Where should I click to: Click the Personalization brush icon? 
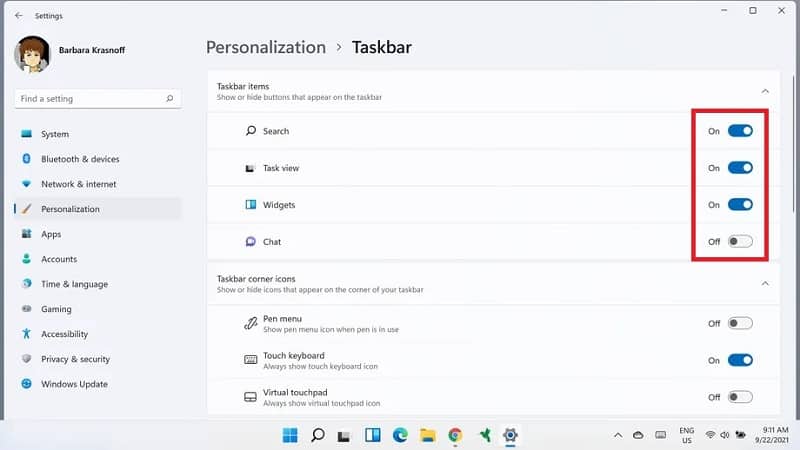[x=27, y=209]
